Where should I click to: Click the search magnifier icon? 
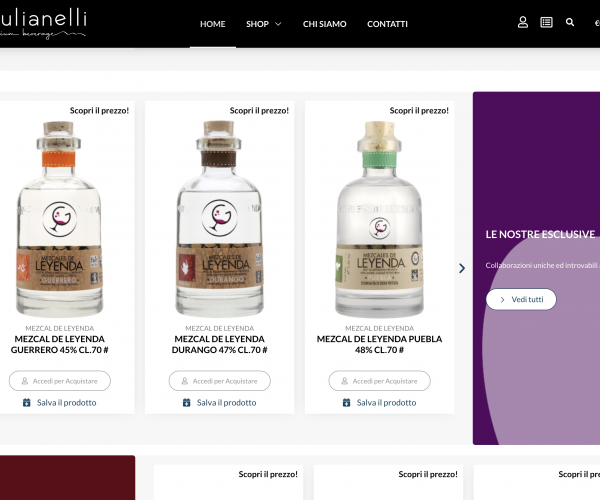[x=570, y=23]
